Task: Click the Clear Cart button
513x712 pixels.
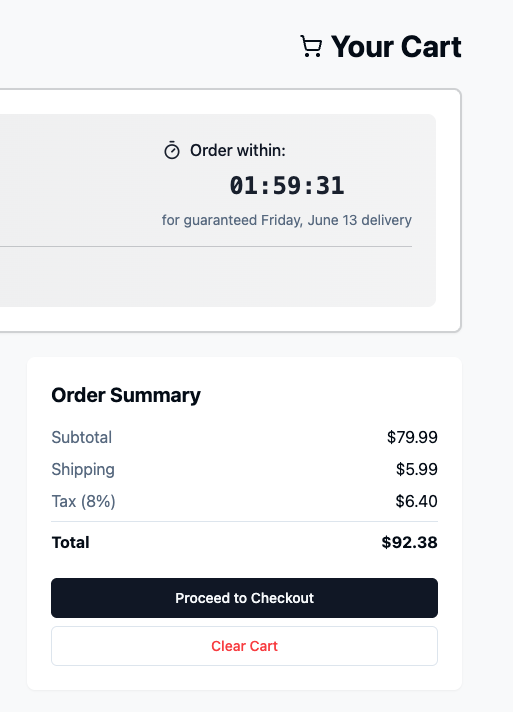Action: click(244, 646)
